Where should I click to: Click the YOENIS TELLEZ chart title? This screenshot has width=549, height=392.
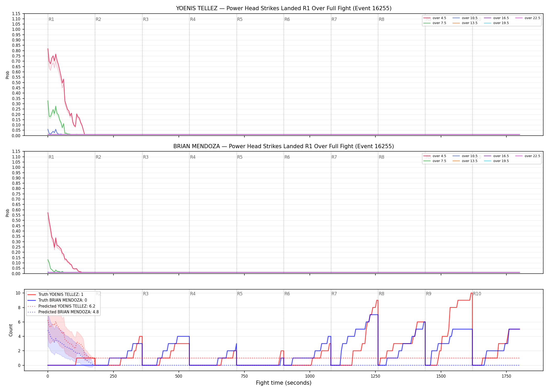coord(284,8)
